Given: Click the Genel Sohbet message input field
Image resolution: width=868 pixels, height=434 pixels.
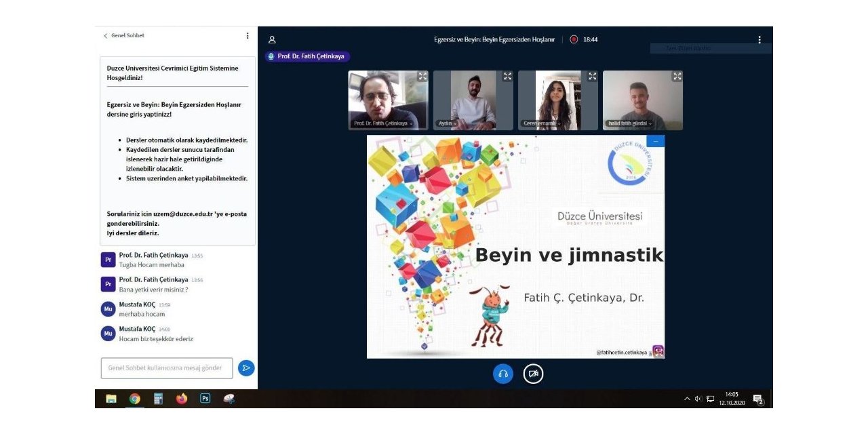Looking at the screenshot, I should tap(167, 368).
